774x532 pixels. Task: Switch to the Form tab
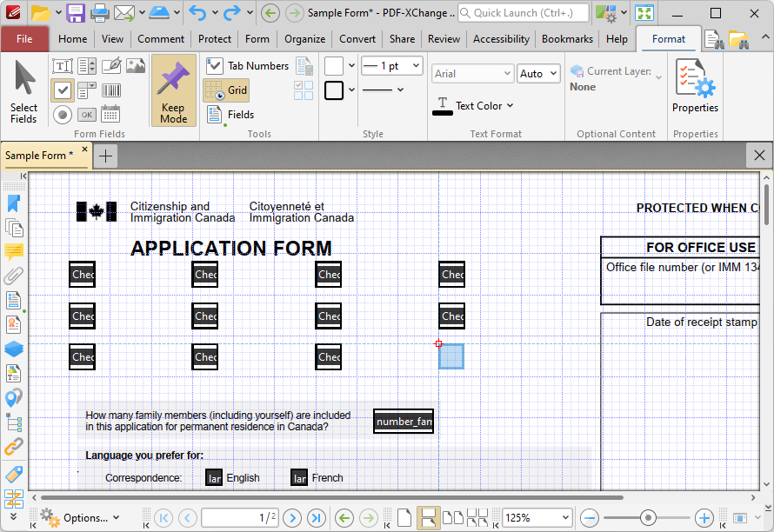point(257,39)
